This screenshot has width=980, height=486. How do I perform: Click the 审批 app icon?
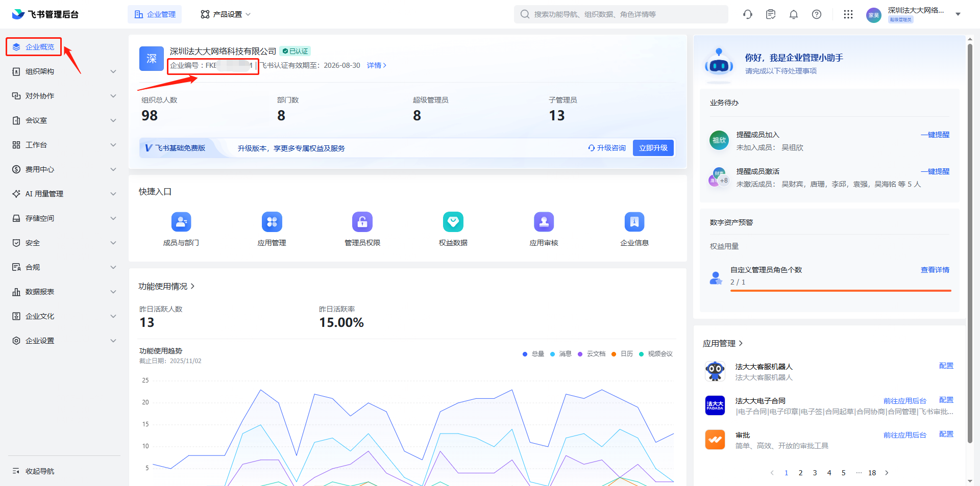point(715,440)
